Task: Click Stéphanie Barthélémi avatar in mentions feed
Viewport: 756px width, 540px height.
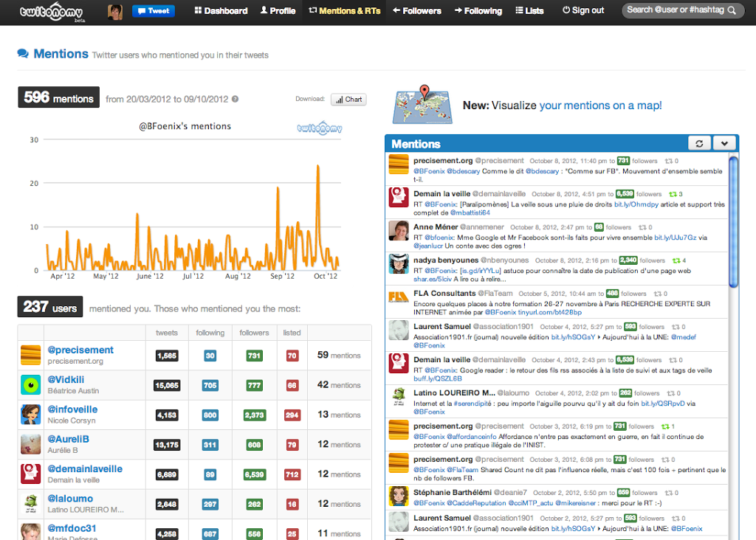Action: point(399,496)
